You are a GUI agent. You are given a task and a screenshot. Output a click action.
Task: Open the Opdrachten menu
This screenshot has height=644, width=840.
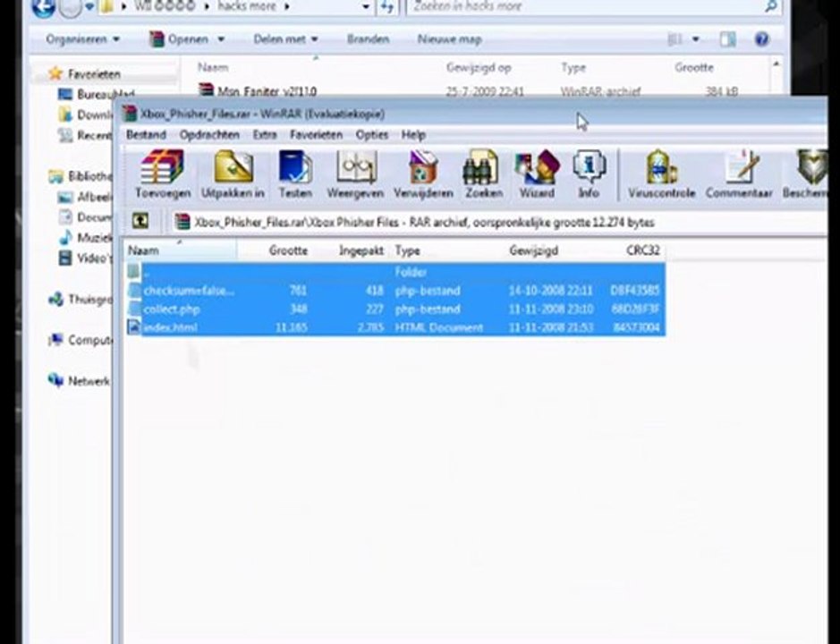coord(209,134)
